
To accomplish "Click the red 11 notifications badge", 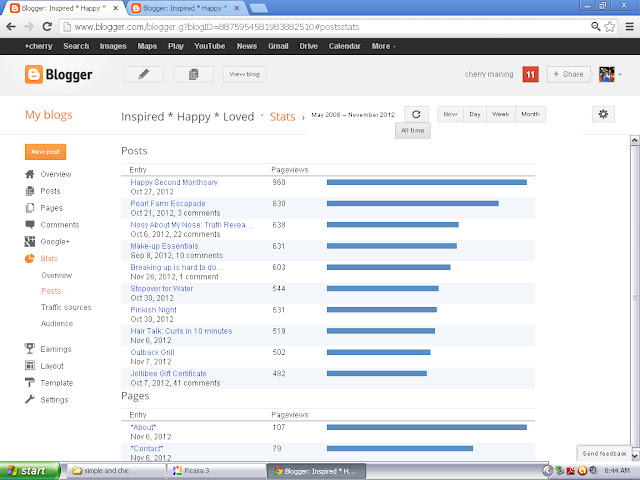I will [x=530, y=74].
